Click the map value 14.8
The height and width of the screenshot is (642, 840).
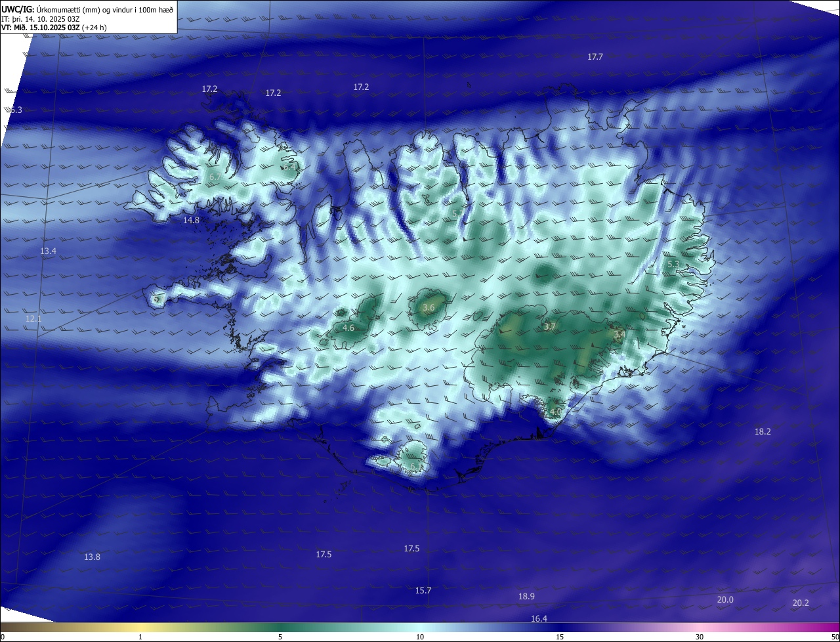click(191, 221)
